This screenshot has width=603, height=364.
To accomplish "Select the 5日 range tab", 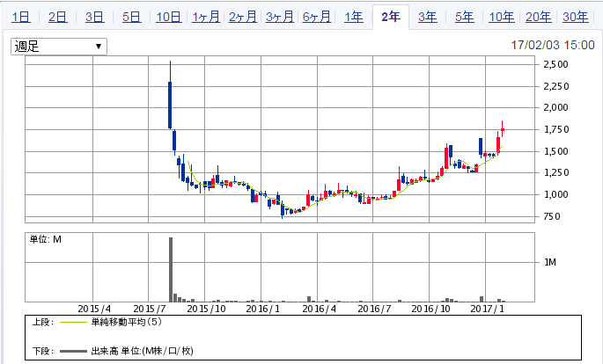I will pyautogui.click(x=131, y=17).
